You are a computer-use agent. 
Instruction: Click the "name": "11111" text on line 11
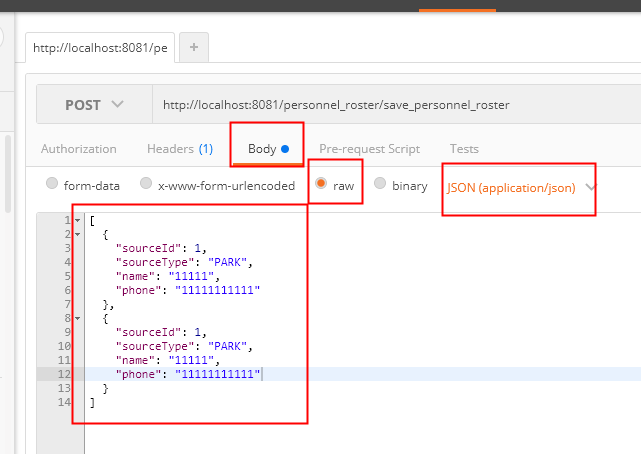[168, 360]
